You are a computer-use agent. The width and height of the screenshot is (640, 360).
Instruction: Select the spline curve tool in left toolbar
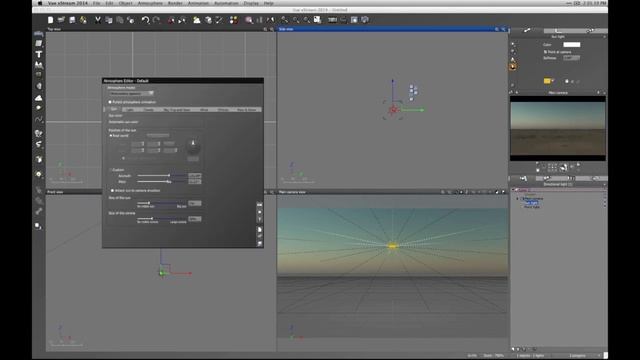[39, 120]
